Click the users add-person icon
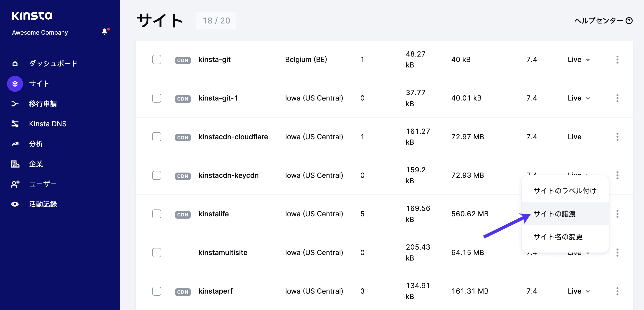Viewport: 644px width, 310px height. tap(15, 184)
